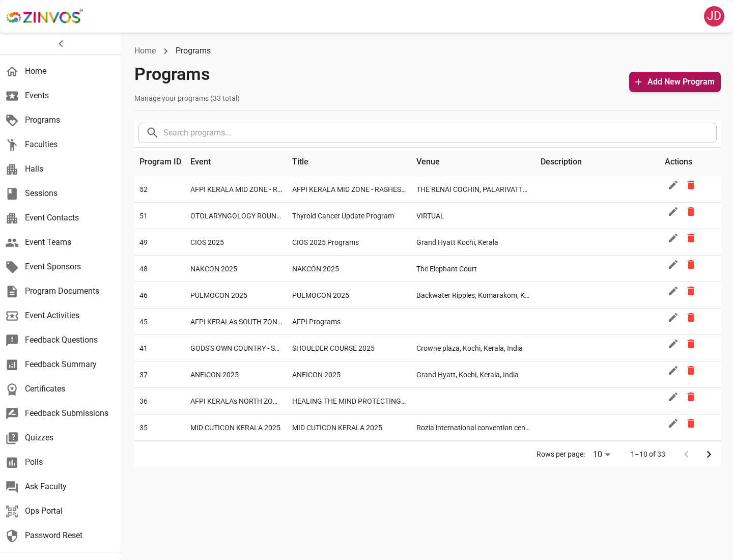Screen dimensions: 733x560
Task: Click 'Grand Hyatt Kochi, Kerala' venue cell
Action: pyautogui.click(x=457, y=242)
